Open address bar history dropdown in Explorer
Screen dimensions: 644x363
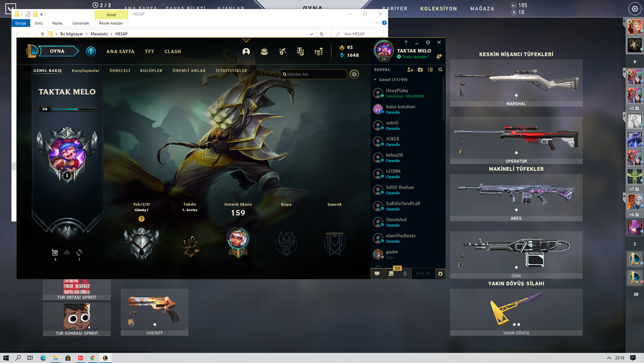pos(311,34)
